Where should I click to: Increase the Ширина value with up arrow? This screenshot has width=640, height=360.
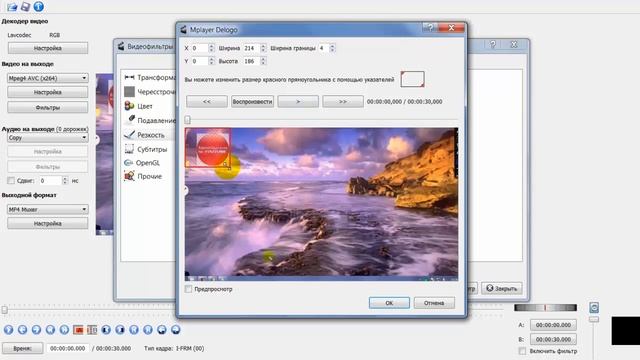pos(263,46)
